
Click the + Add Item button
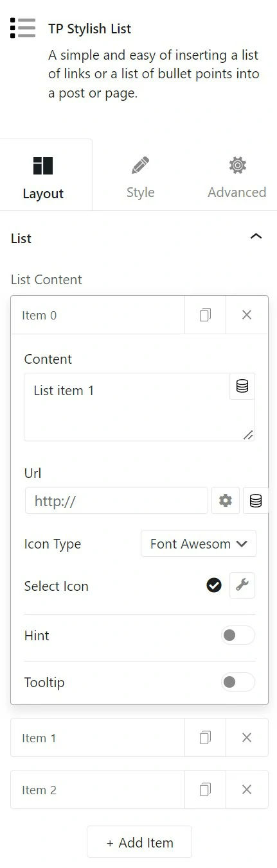click(139, 842)
